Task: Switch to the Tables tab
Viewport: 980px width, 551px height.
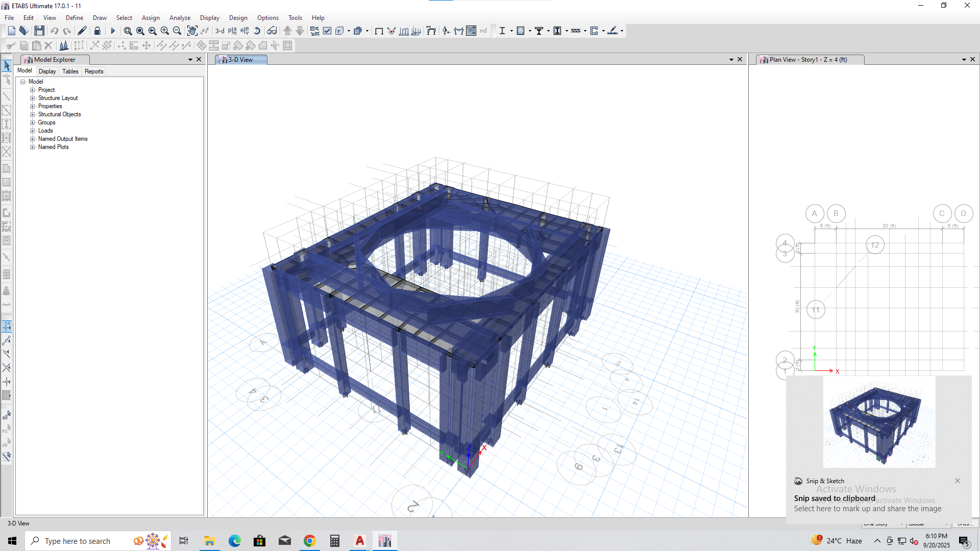Action: click(70, 71)
